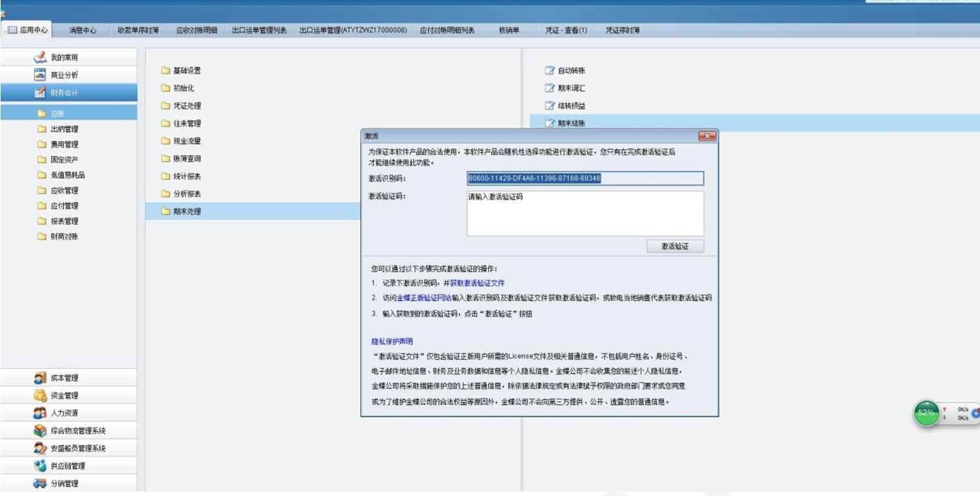Open the 账簿查询 folder icon
This screenshot has width=980, height=496.
tap(166, 159)
